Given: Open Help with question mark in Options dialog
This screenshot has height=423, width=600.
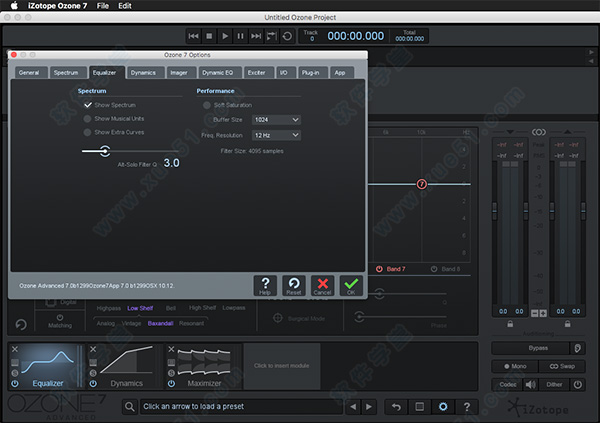Looking at the screenshot, I should point(265,286).
